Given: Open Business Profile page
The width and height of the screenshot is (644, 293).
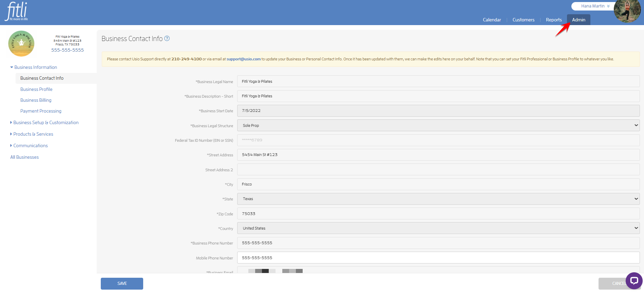Looking at the screenshot, I should [x=36, y=90].
